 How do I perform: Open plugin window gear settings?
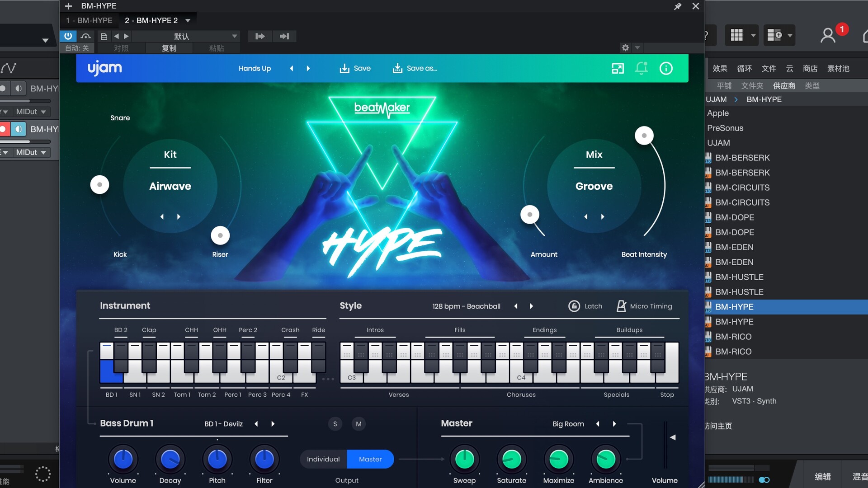point(625,47)
